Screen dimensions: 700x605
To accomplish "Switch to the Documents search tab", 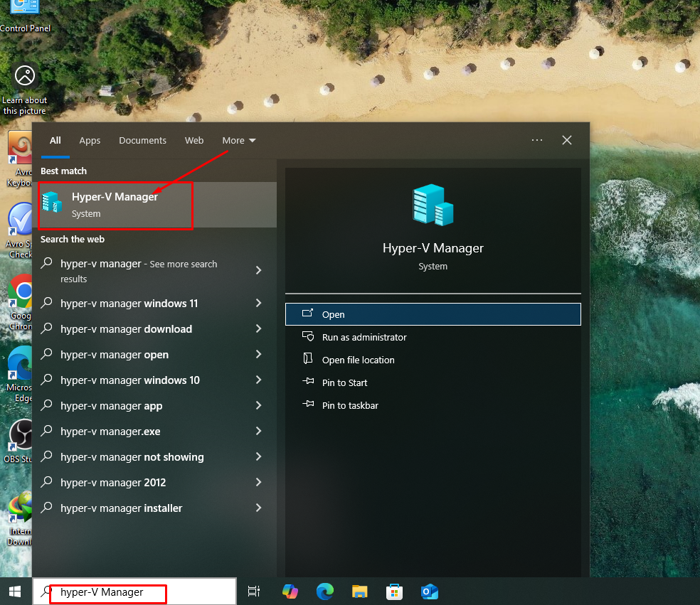I will [x=142, y=141].
